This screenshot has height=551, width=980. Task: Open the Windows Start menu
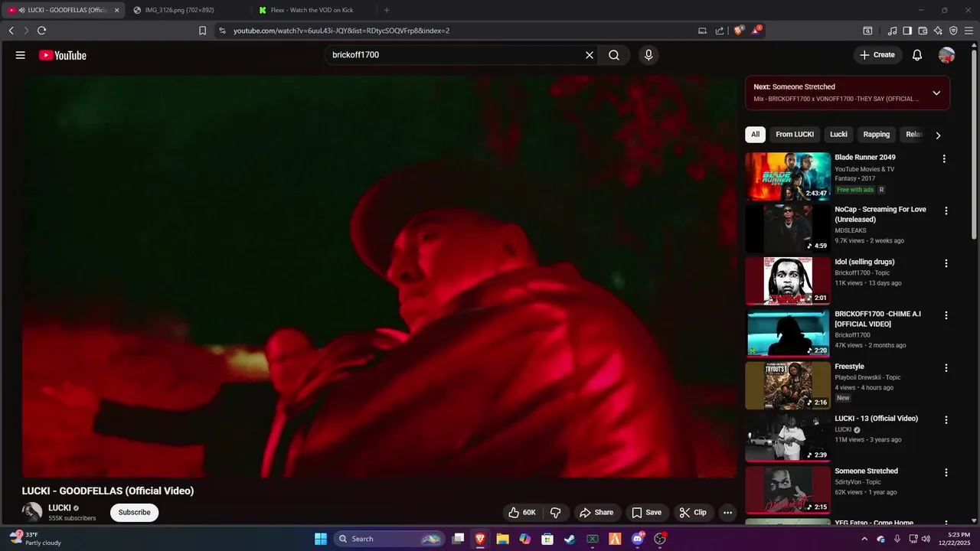click(x=321, y=539)
